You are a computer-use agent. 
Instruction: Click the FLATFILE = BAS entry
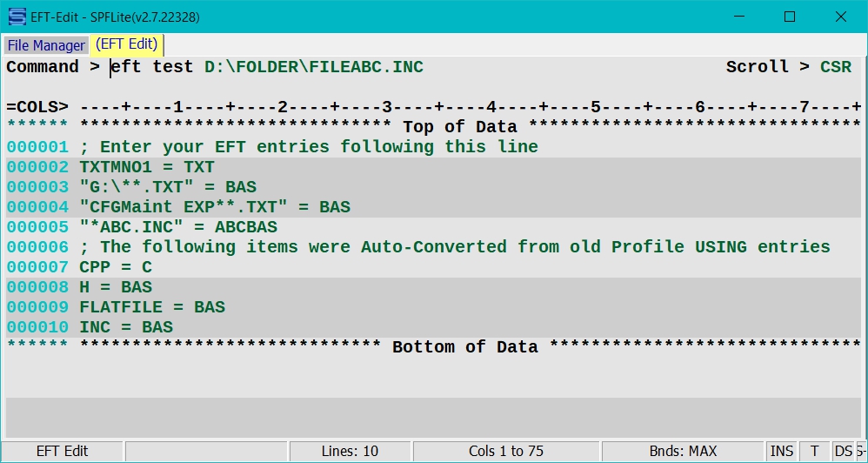(x=152, y=307)
